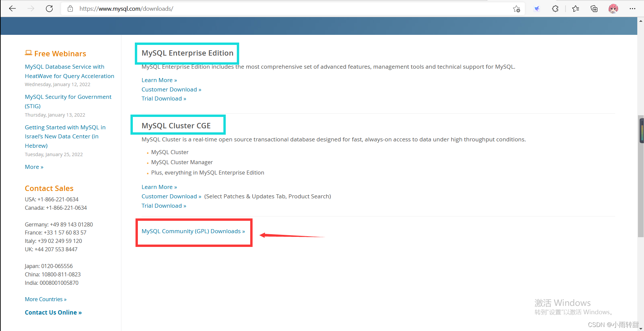Select the 'MySQL Cluster' bullet text
Screen dimensions: 644x331
(170, 152)
